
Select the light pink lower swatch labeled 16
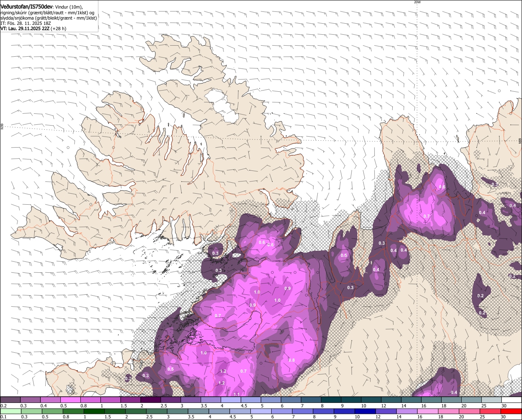pos(427,411)
